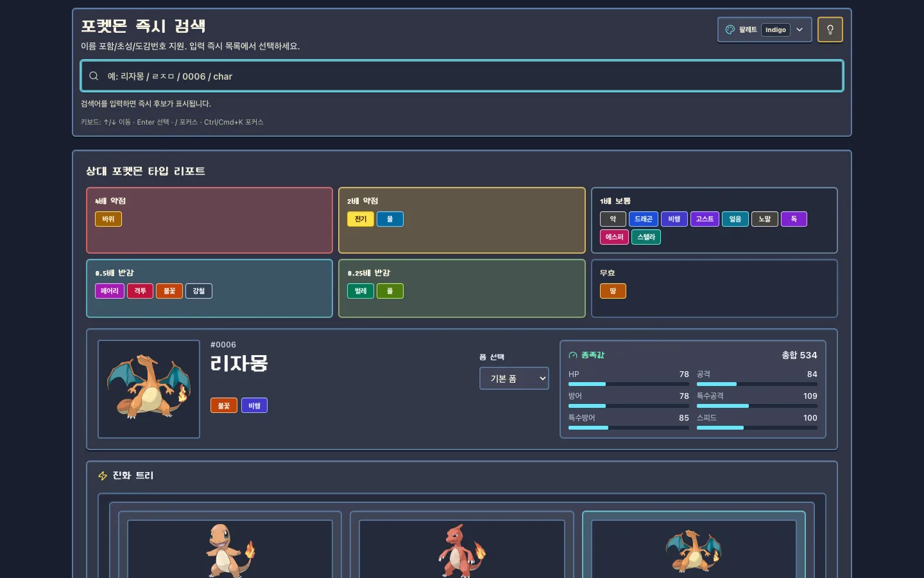Click the 바위 type badge
The width and height of the screenshot is (924, 578).
click(108, 219)
